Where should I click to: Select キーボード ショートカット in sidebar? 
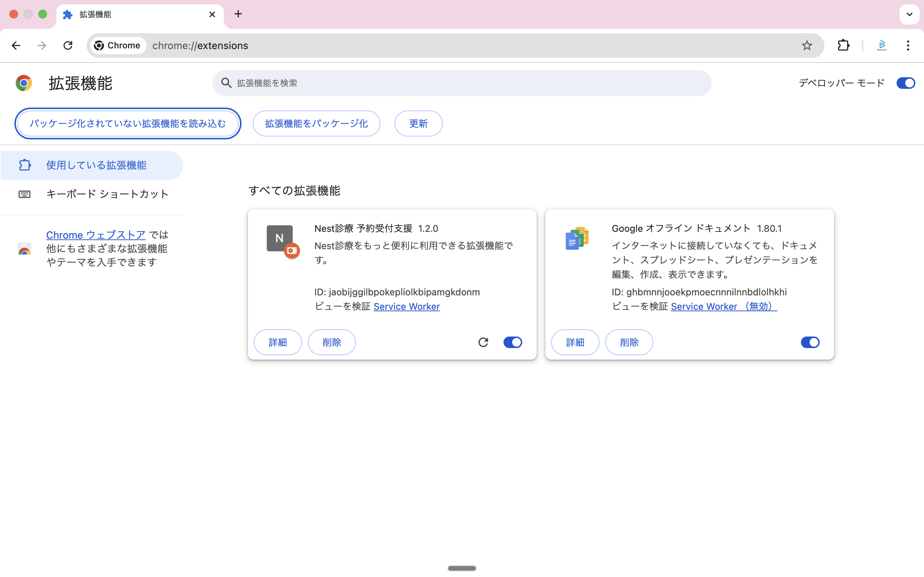[x=107, y=194]
